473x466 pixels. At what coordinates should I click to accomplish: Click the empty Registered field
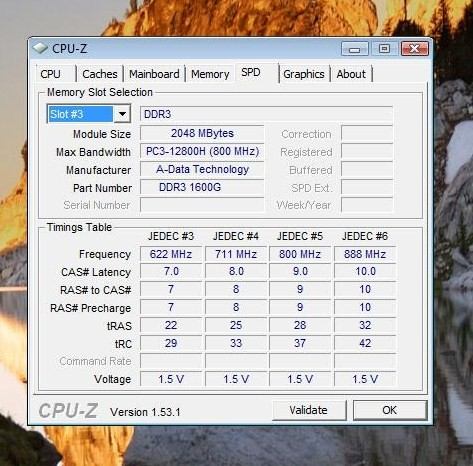pyautogui.click(x=367, y=151)
